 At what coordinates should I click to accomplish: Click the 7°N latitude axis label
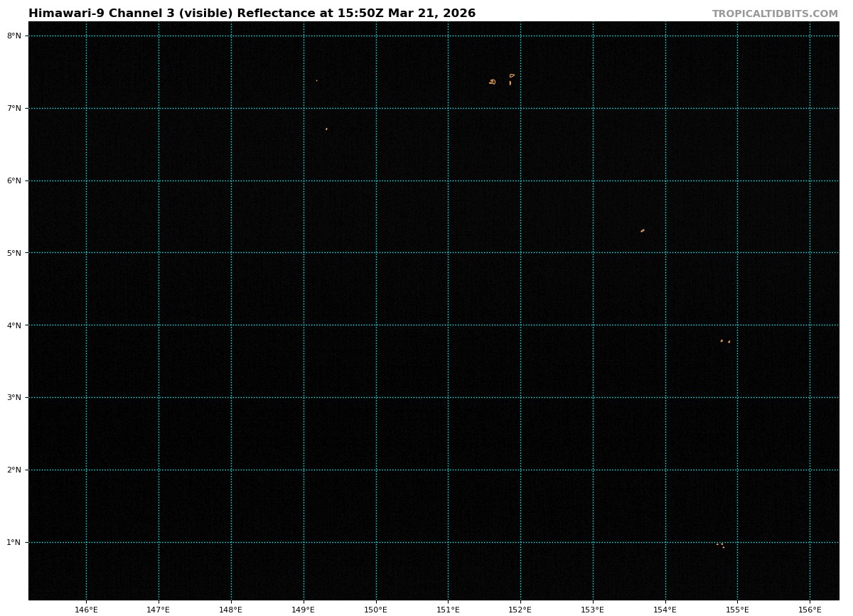[x=14, y=108]
